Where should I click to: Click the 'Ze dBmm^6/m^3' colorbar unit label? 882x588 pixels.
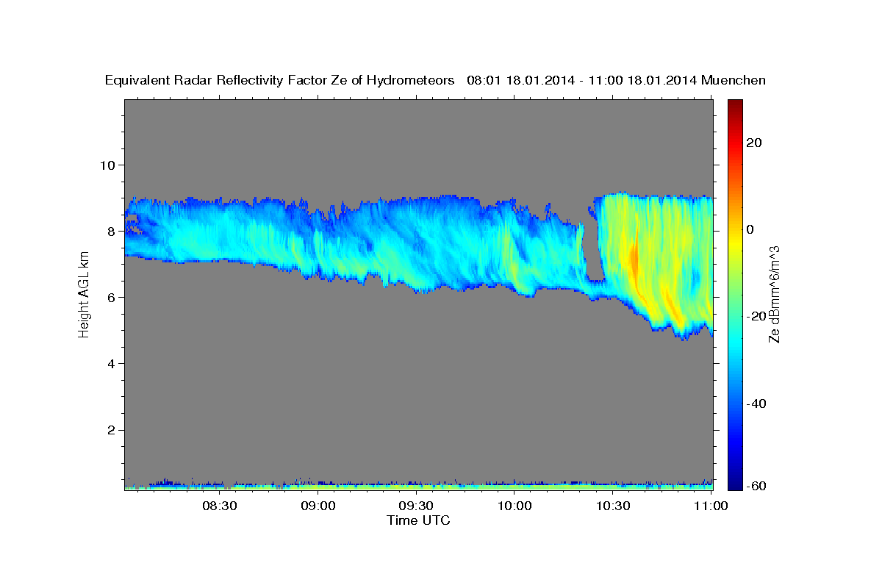774,294
